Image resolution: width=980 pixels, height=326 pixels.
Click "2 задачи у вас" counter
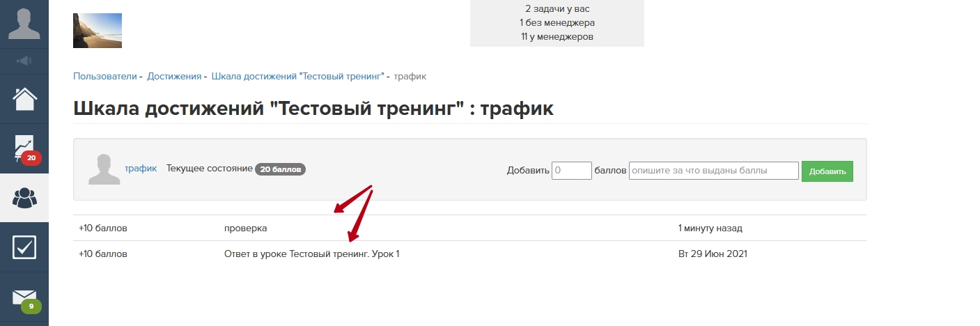tap(557, 9)
